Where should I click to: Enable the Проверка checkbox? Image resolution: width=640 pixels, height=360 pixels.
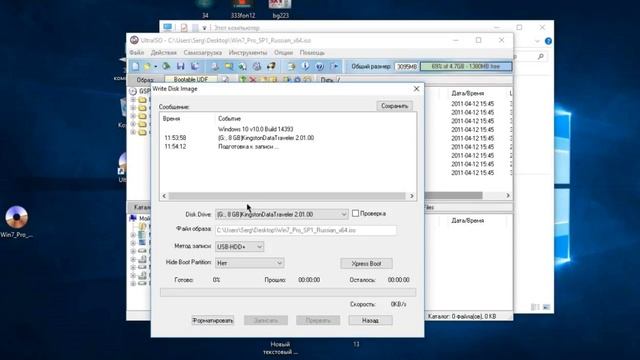point(356,213)
